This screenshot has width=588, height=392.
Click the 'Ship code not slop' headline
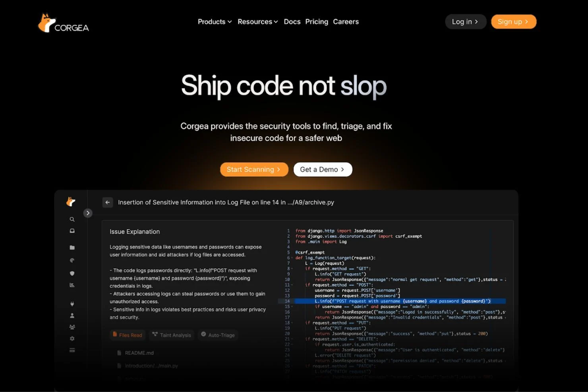coord(284,86)
